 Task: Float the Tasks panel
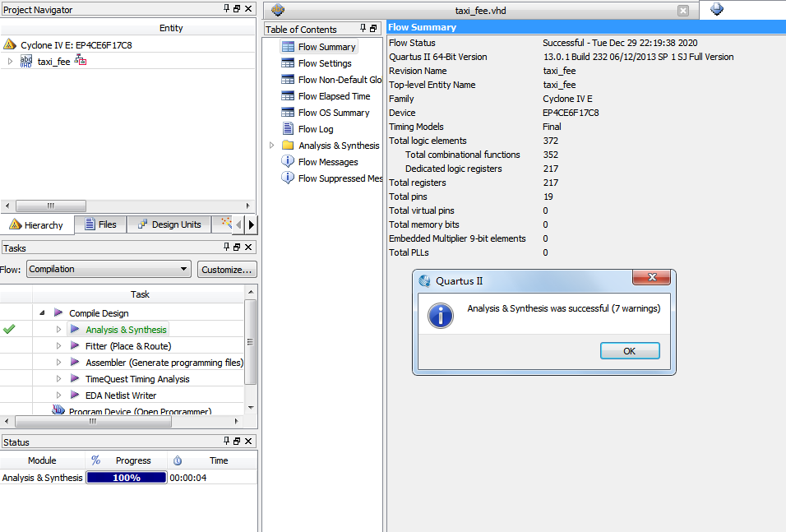point(237,247)
